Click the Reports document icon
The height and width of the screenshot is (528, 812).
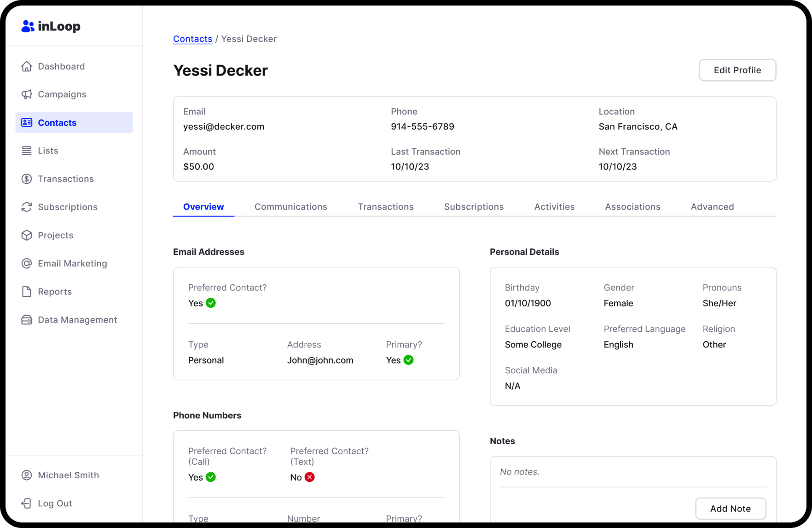[27, 292]
